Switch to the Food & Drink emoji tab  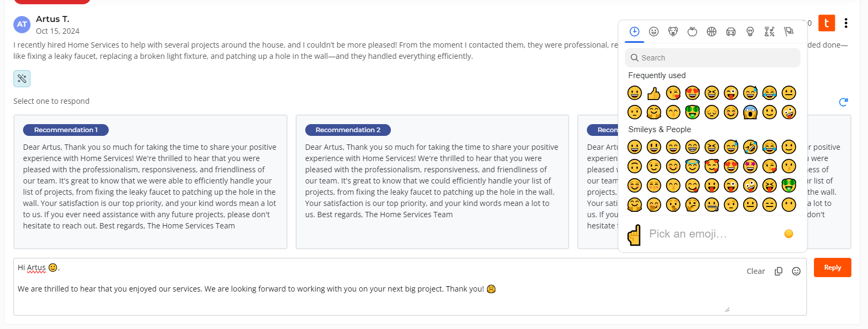pos(692,32)
